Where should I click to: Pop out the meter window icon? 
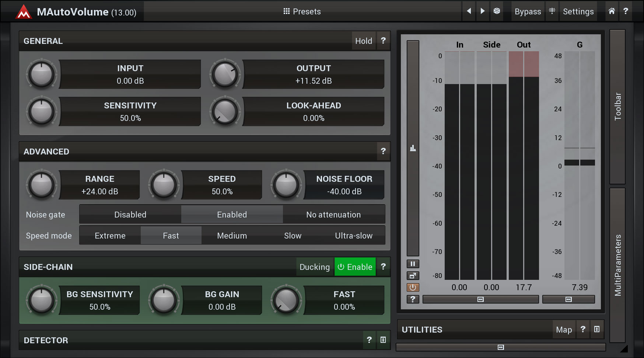(413, 275)
